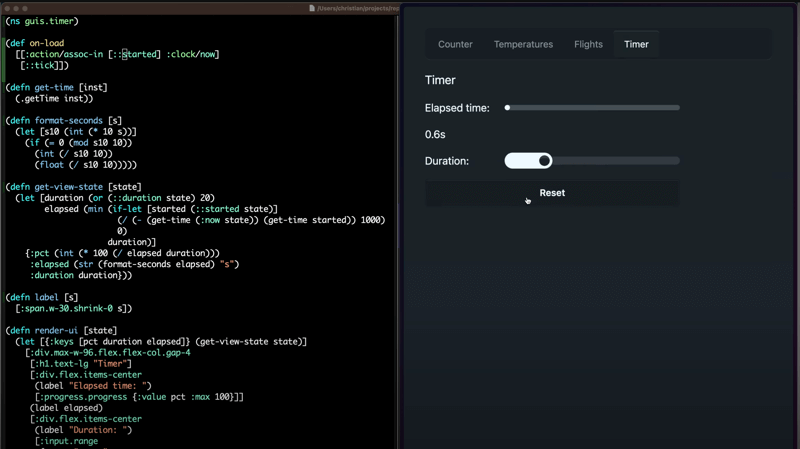Maximize the editor window with the green button
800x449 pixels.
(25, 8)
